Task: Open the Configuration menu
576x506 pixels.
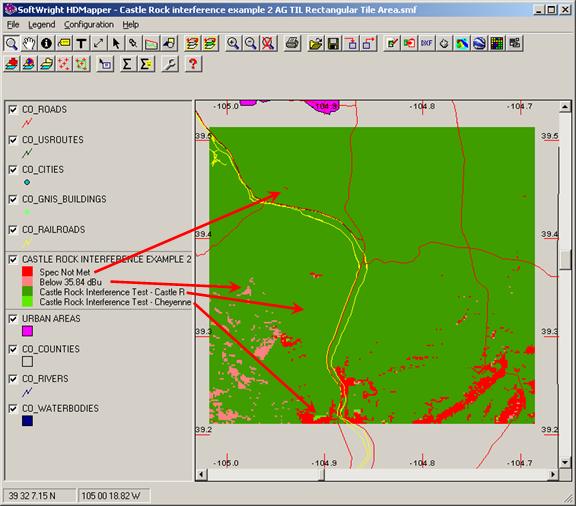Action: click(89, 25)
